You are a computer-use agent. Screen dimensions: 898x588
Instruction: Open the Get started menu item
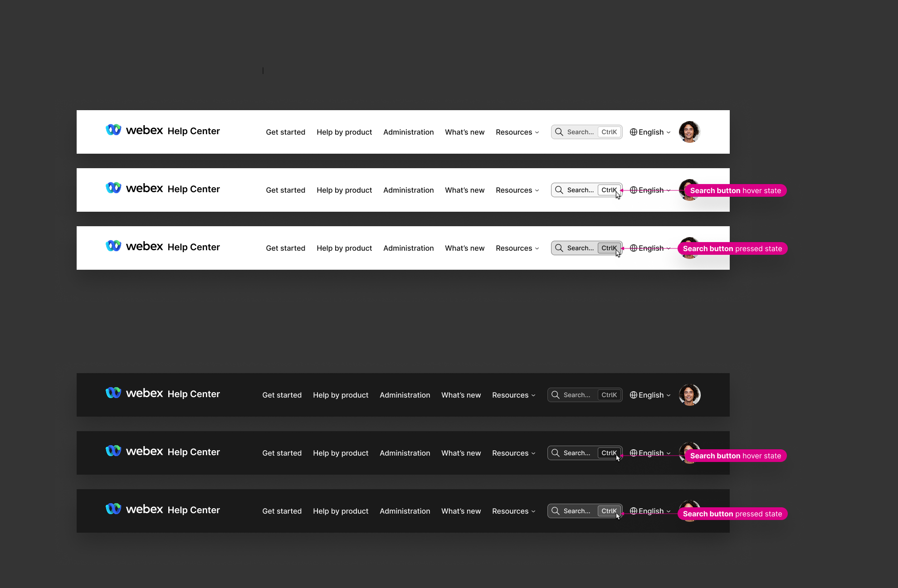click(x=285, y=132)
